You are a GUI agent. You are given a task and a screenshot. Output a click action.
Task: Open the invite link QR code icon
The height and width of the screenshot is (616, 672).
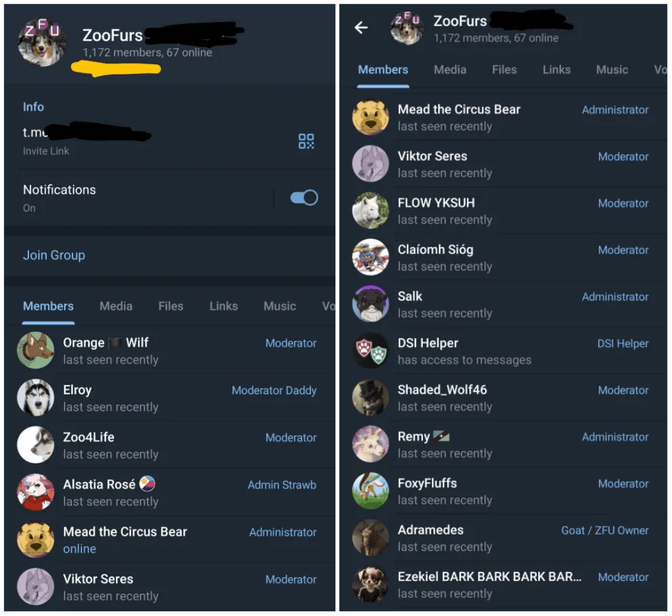click(x=306, y=141)
